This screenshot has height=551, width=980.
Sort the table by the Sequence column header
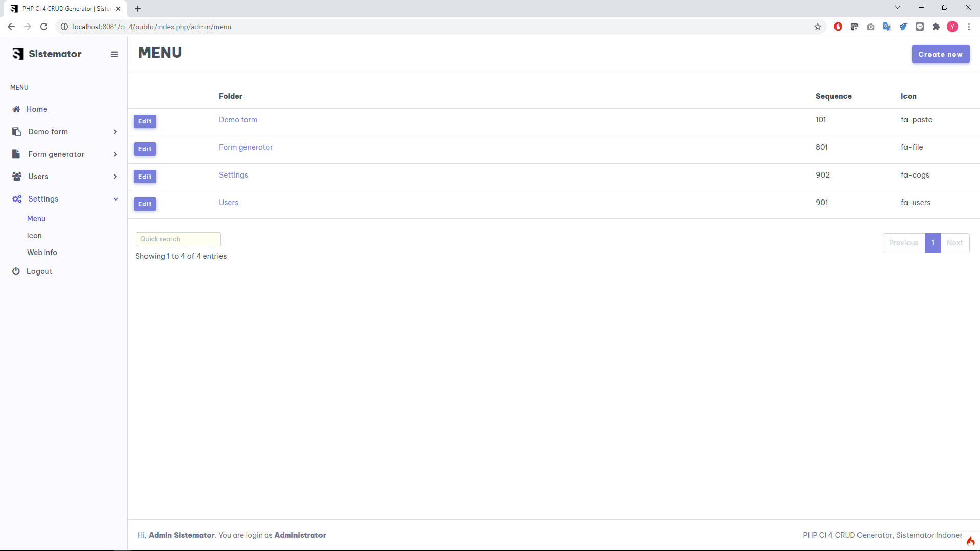[x=833, y=96]
